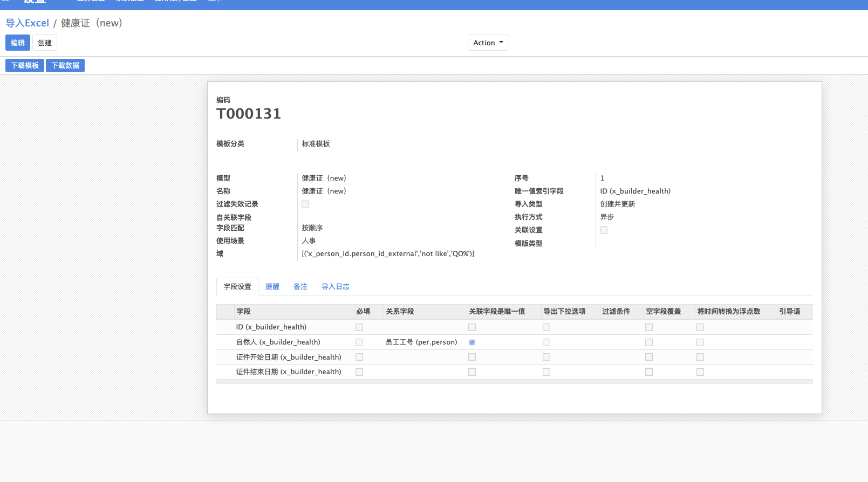Select the 证件开始日期 (x_builder_health) field row
This screenshot has height=482, width=868.
(x=289, y=357)
